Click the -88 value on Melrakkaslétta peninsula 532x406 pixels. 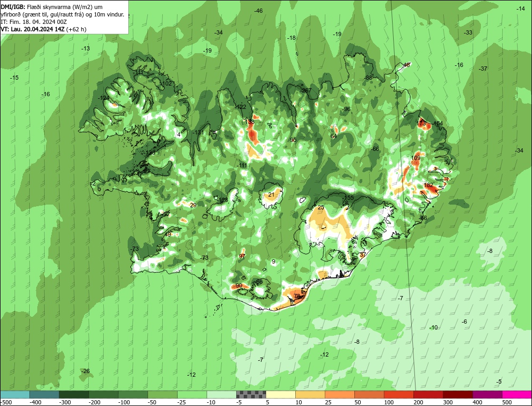point(369,78)
